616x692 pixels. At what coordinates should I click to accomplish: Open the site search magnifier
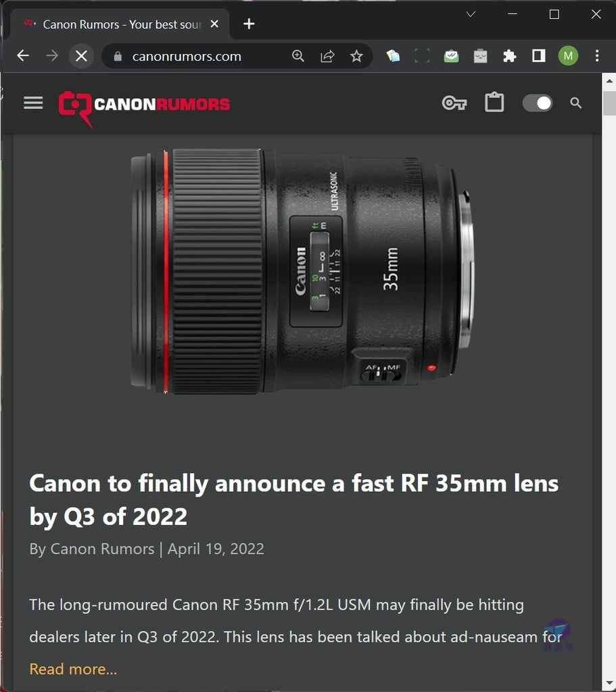click(575, 103)
